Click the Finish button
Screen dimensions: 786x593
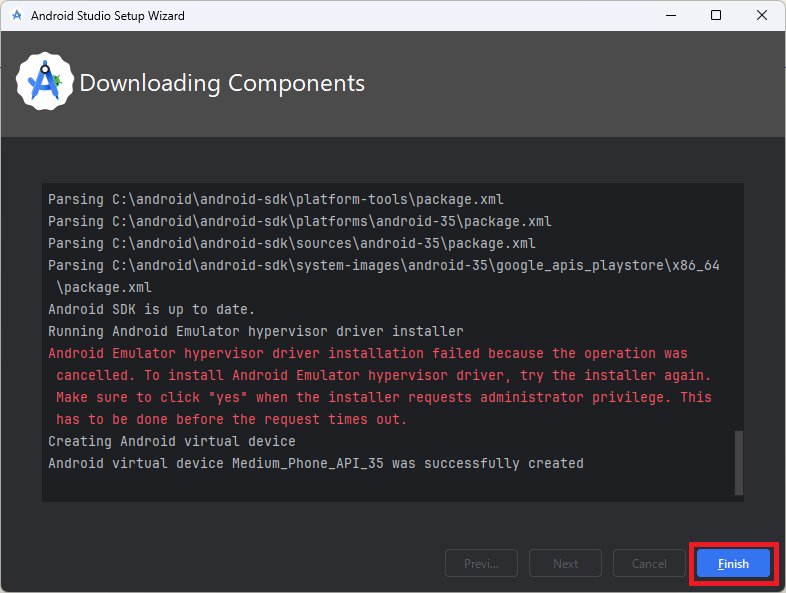pos(733,563)
